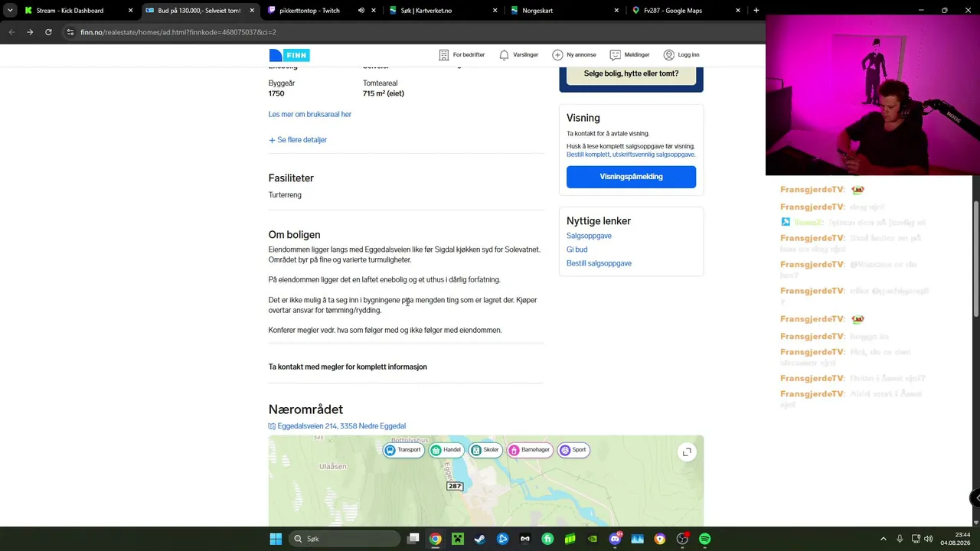Toggle the Transport map filter
Screen dimensions: 980x551
coord(403,450)
